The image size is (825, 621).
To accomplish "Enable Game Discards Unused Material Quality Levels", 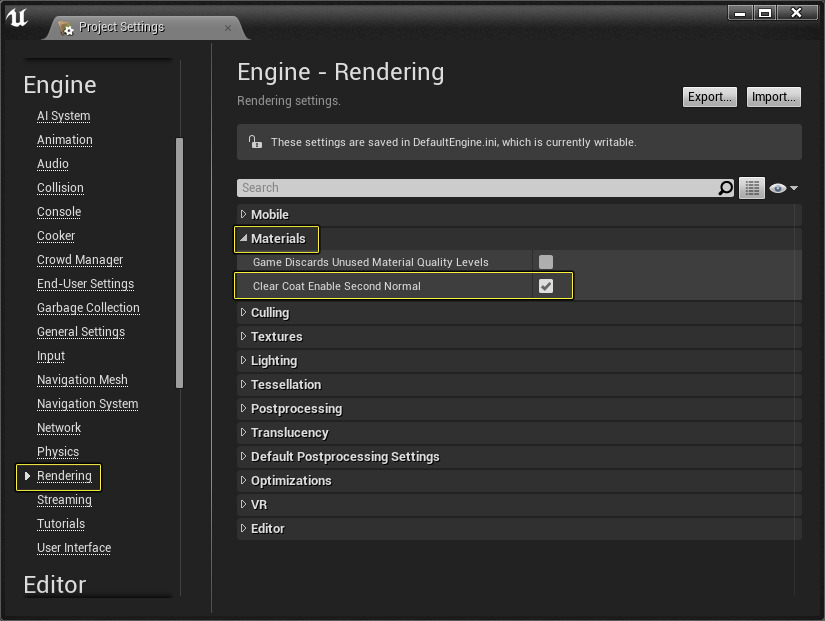I will point(546,262).
